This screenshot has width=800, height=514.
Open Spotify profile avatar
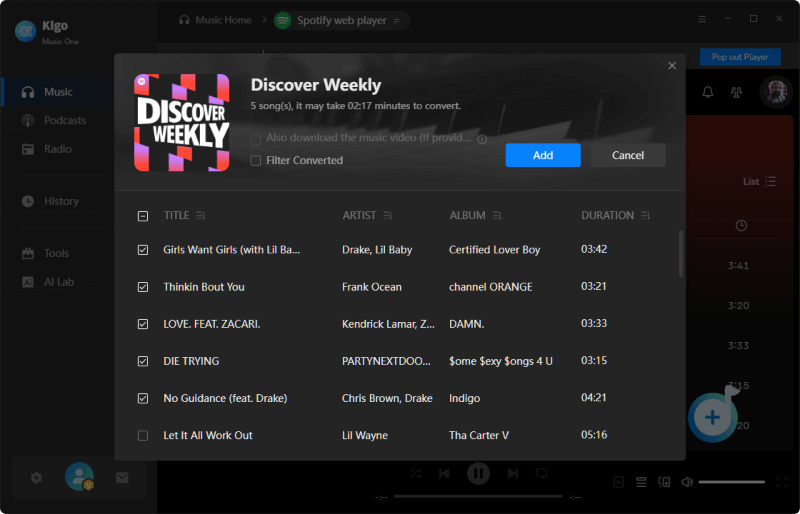(776, 92)
